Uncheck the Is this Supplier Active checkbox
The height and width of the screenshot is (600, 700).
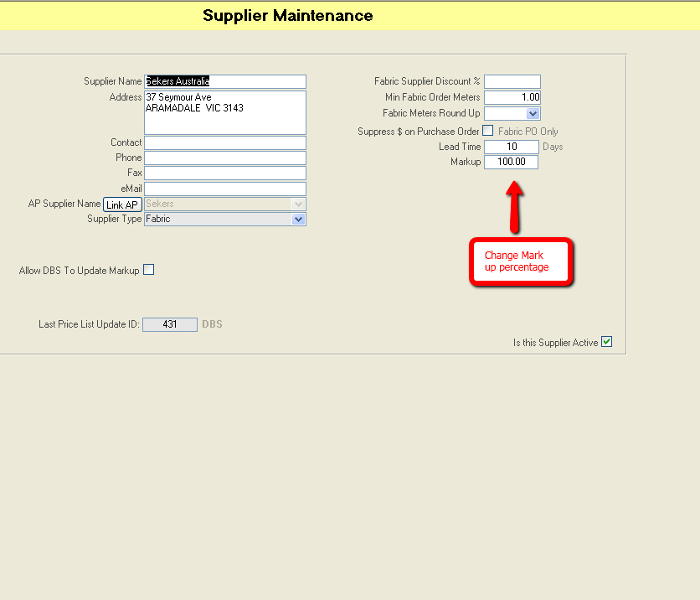[607, 341]
